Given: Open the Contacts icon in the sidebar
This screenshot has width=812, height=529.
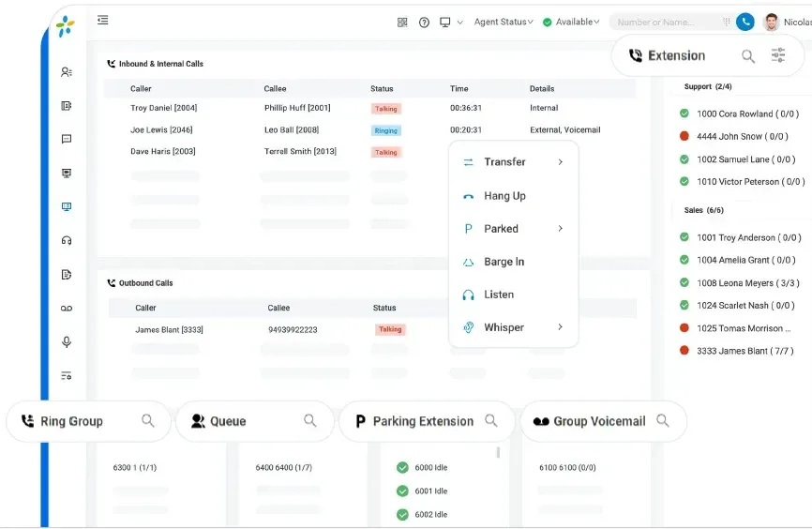Looking at the screenshot, I should pos(67,72).
